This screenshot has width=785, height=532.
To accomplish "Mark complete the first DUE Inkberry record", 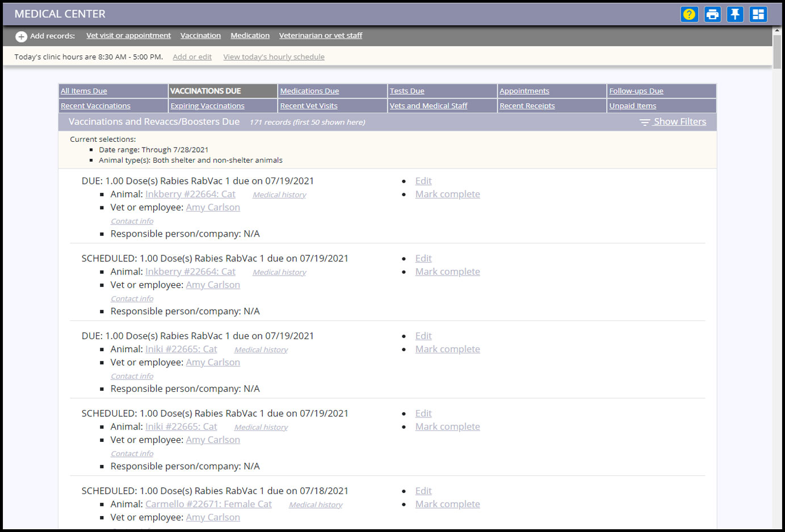I will click(x=447, y=194).
